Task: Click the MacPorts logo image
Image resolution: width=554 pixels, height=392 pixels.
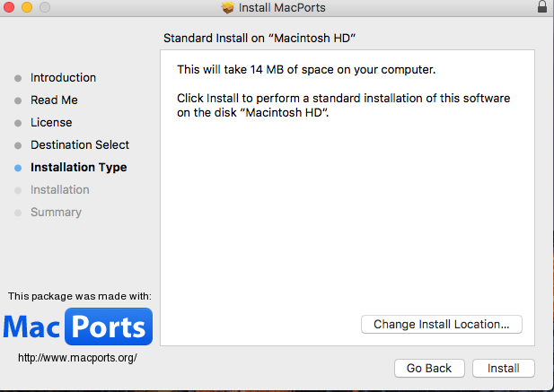Action: [78, 327]
